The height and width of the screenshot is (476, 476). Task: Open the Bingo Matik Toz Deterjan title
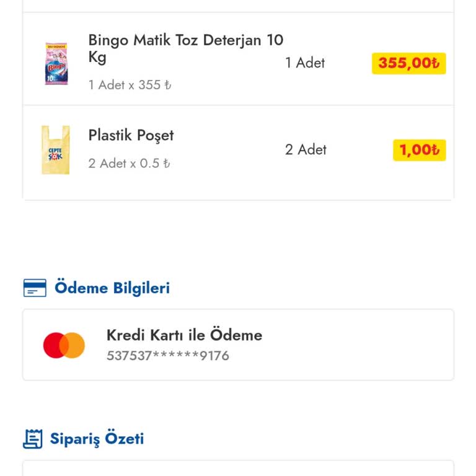tap(185, 48)
